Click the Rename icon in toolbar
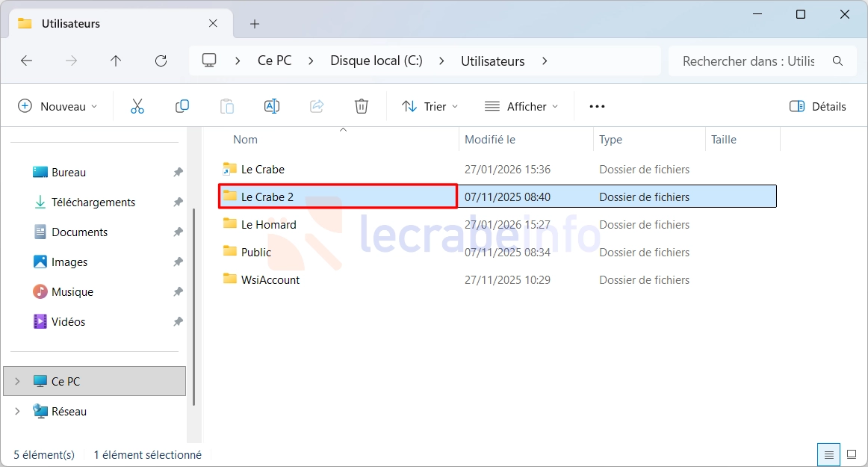This screenshot has height=467, width=868. 272,106
